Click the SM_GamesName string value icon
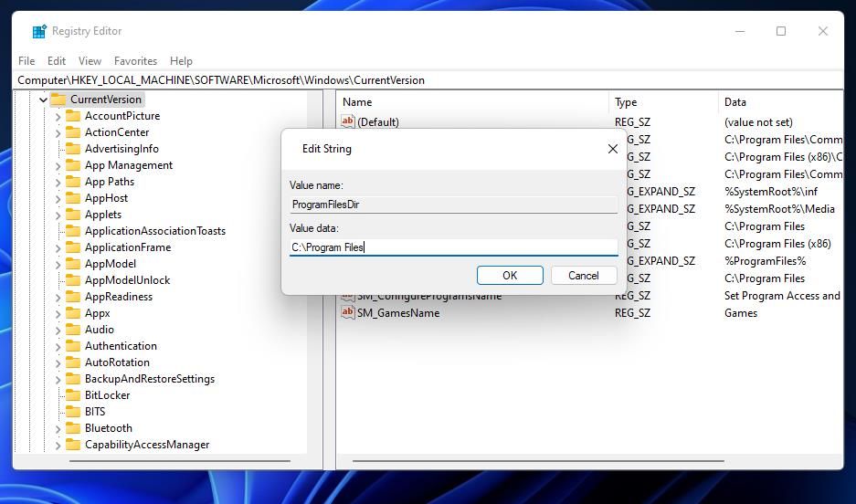This screenshot has height=504, width=856. pos(348,312)
